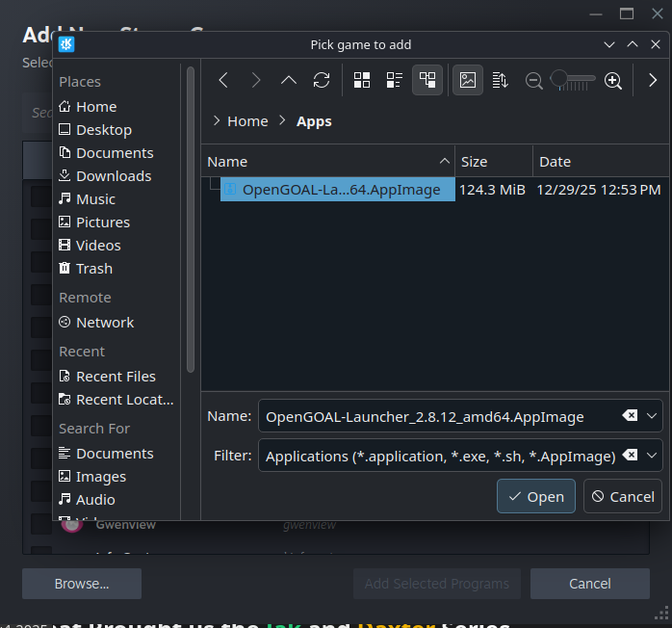Click Cancel in the file picker dialog
The image size is (672, 628).
point(622,497)
